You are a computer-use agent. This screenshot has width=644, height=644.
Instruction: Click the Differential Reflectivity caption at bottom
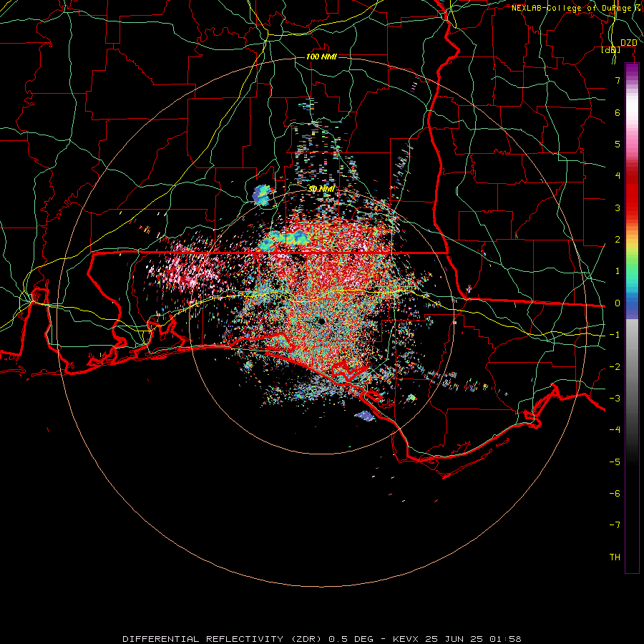321,639
